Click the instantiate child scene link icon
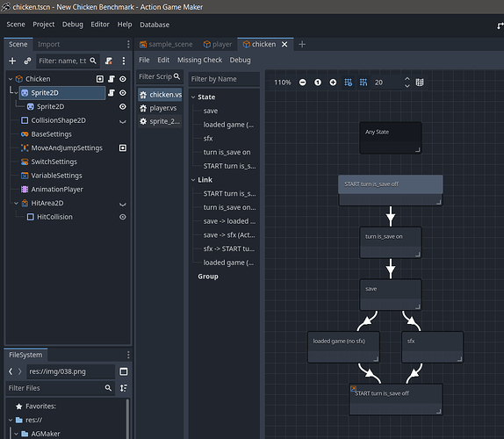The width and height of the screenshot is (504, 439). coord(27,61)
